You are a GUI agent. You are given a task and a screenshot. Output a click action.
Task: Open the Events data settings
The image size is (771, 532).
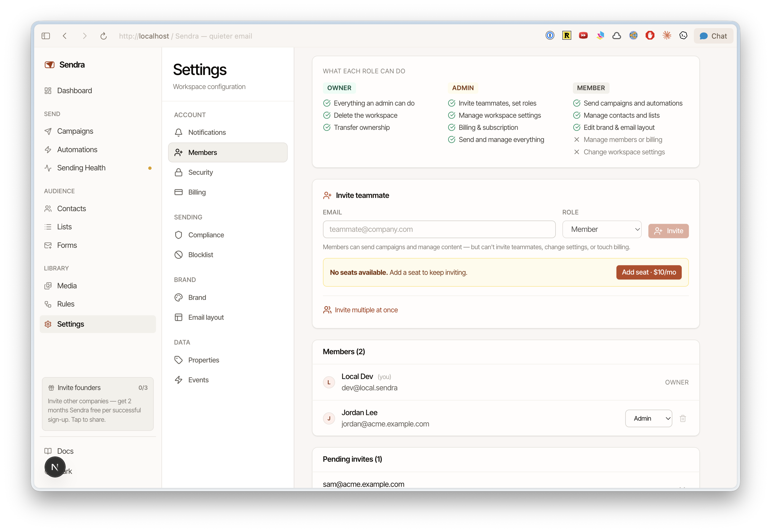coord(228,380)
